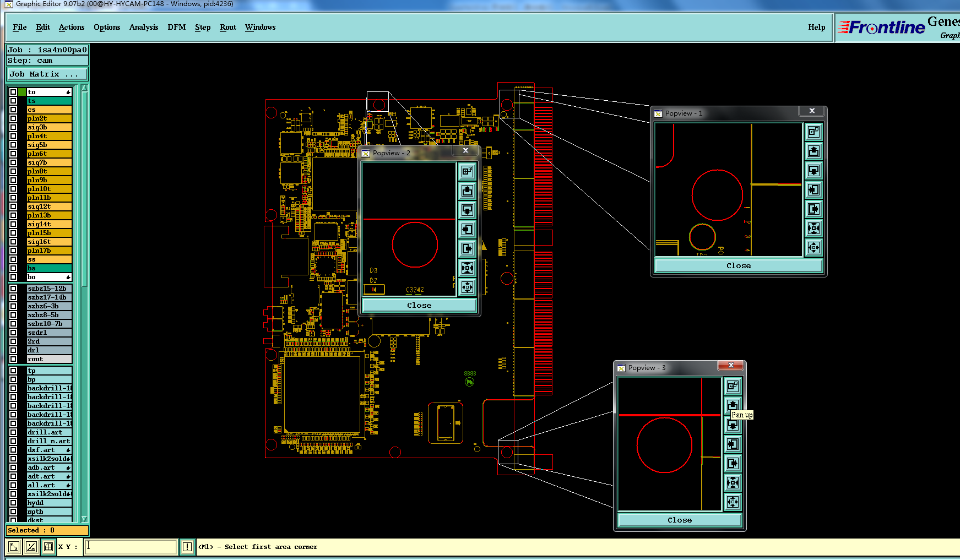The image size is (960, 560).
Task: Toggle the checkbox for layer sig16t
Action: coord(13,242)
